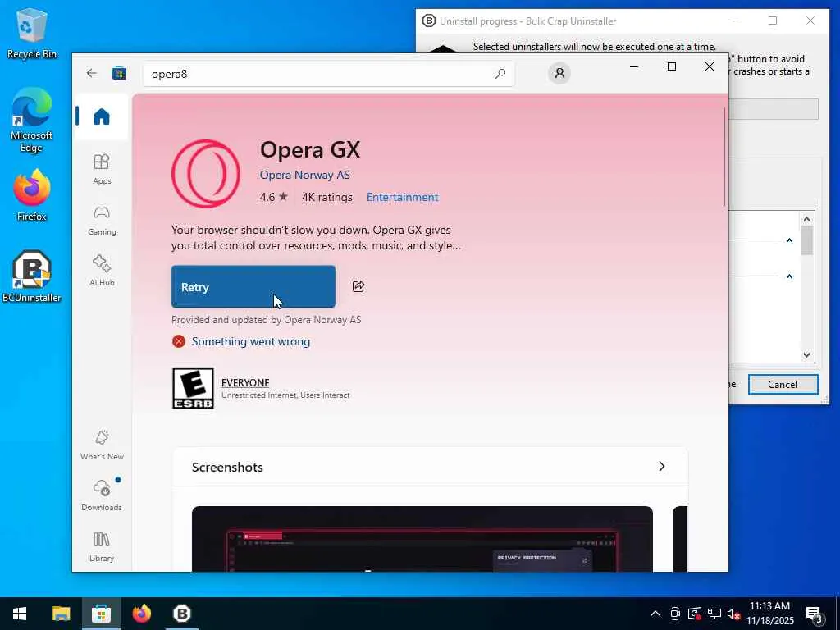The width and height of the screenshot is (840, 630).
Task: Click the Uninstall progress bar
Action: [774, 109]
